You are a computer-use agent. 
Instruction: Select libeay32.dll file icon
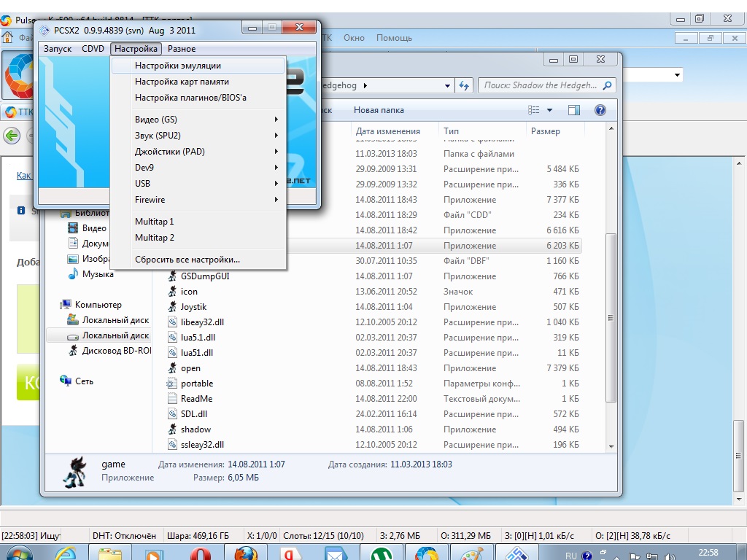172,322
